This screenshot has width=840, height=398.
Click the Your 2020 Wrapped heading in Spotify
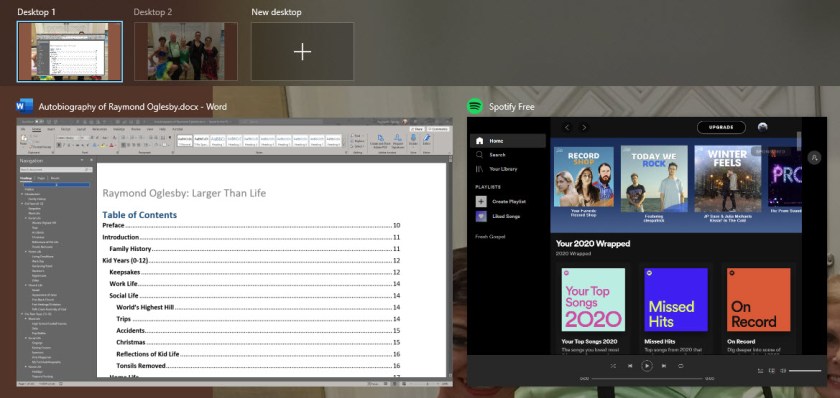coord(592,244)
